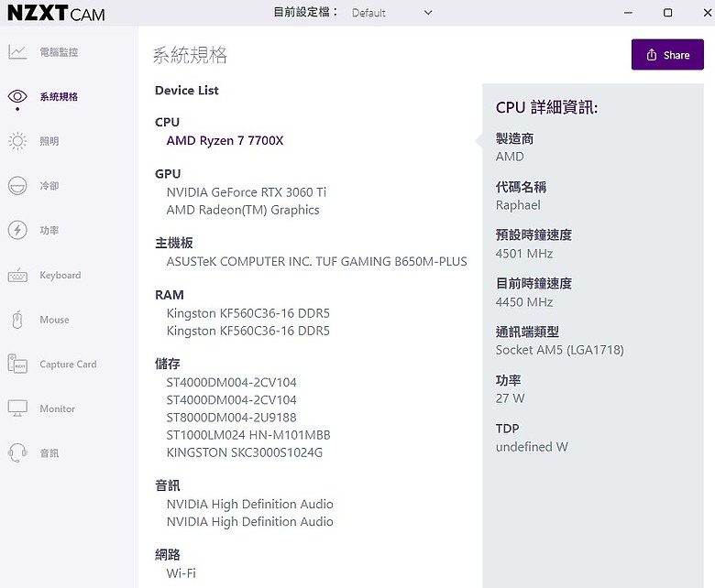Select AMD Ryzen 7 7700X in device list
Viewport: 715px width, 588px height.
(225, 140)
